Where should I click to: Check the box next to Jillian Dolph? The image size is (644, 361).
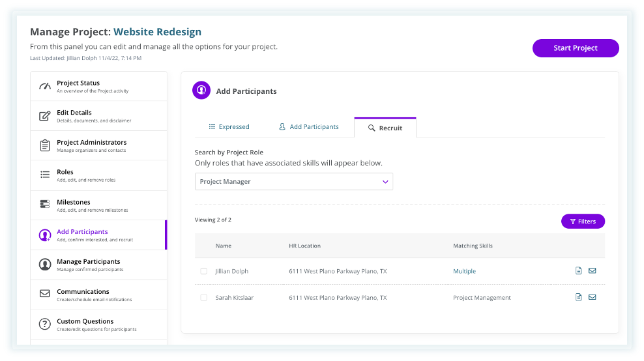pos(204,271)
